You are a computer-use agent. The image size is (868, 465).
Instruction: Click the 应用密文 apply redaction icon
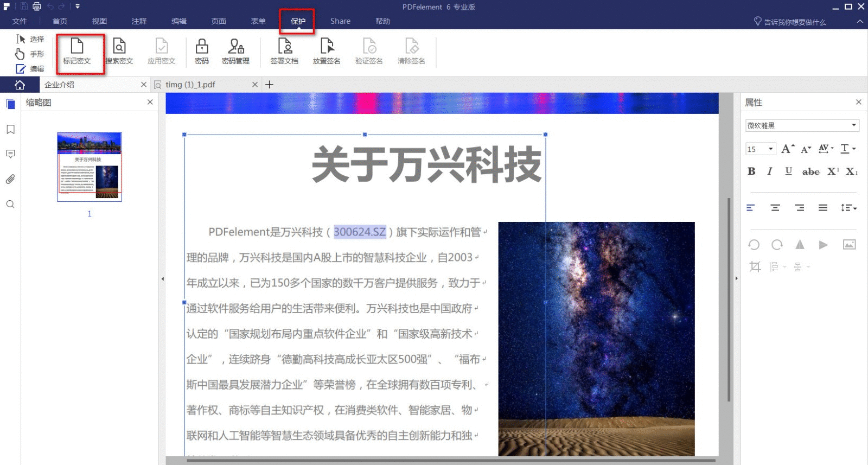pyautogui.click(x=162, y=52)
